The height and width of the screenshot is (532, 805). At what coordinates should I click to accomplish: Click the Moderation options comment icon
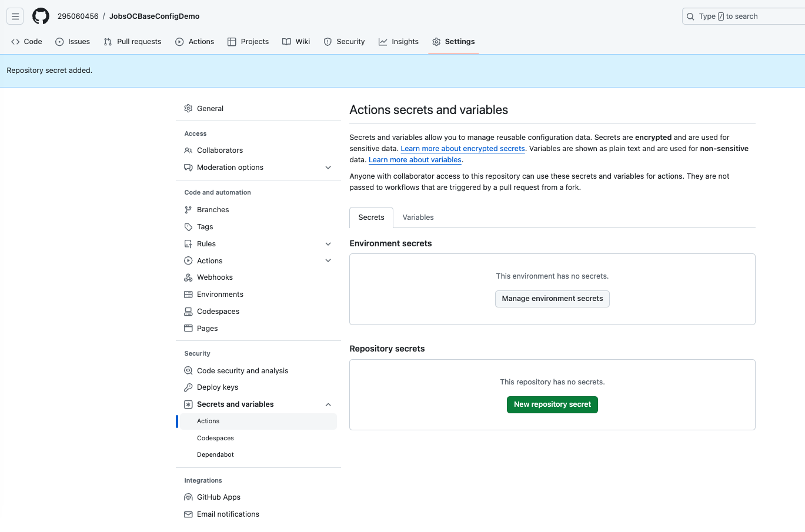tap(188, 168)
